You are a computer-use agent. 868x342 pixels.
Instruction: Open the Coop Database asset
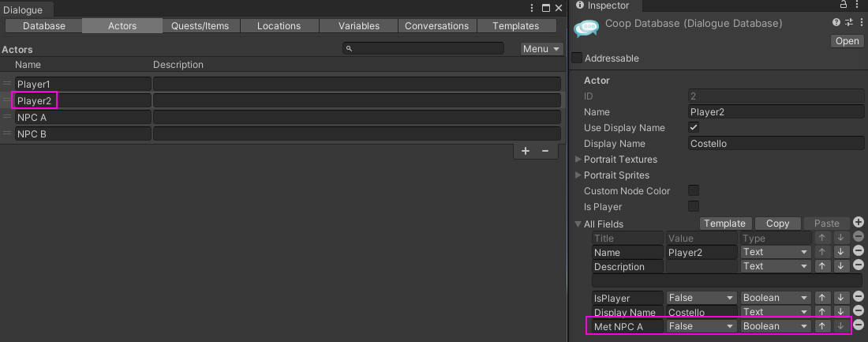847,41
